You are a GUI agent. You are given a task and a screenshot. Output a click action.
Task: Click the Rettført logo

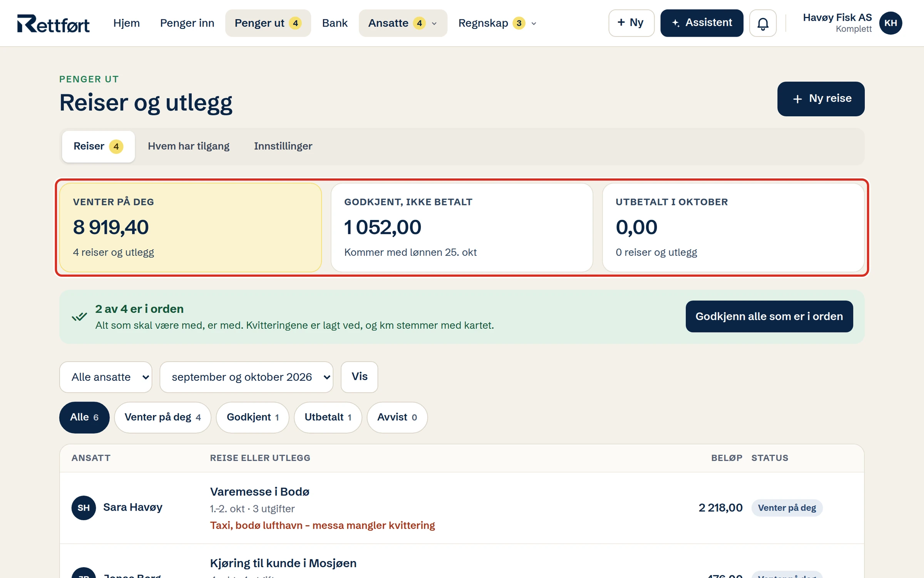pos(53,23)
